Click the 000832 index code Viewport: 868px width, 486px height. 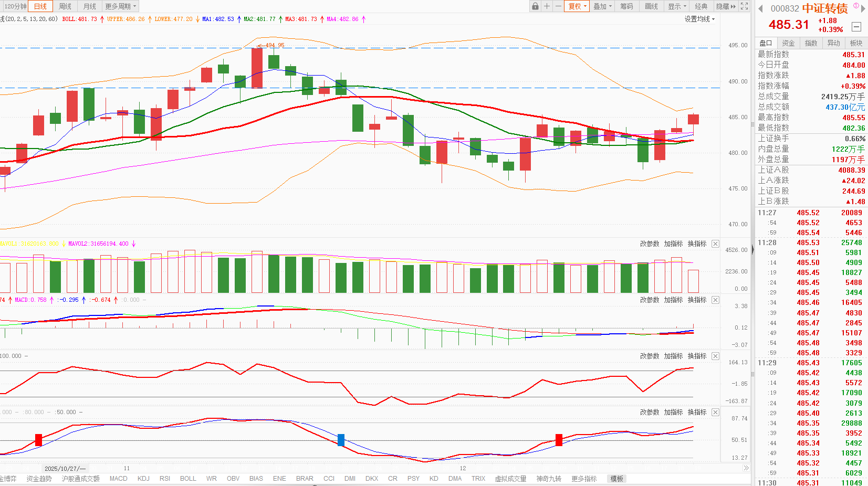click(785, 8)
